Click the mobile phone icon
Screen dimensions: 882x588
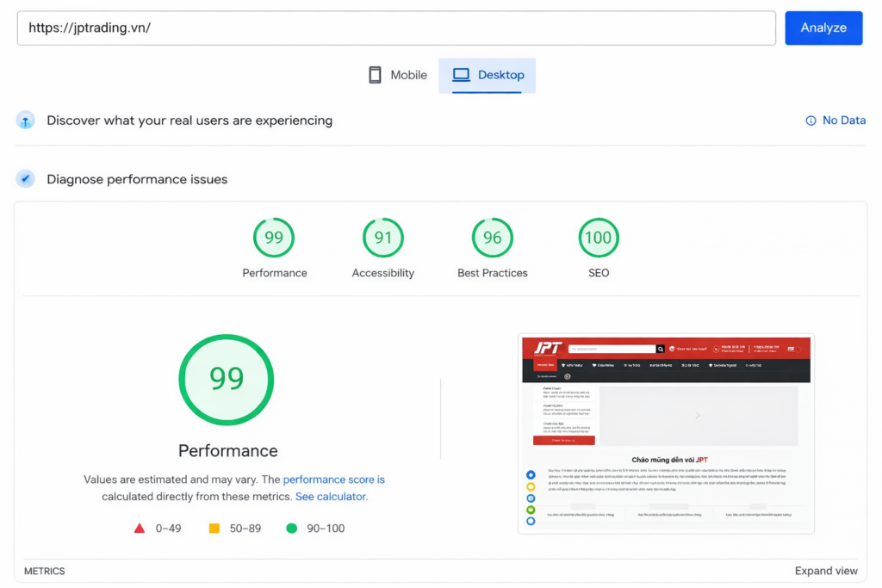tap(375, 74)
